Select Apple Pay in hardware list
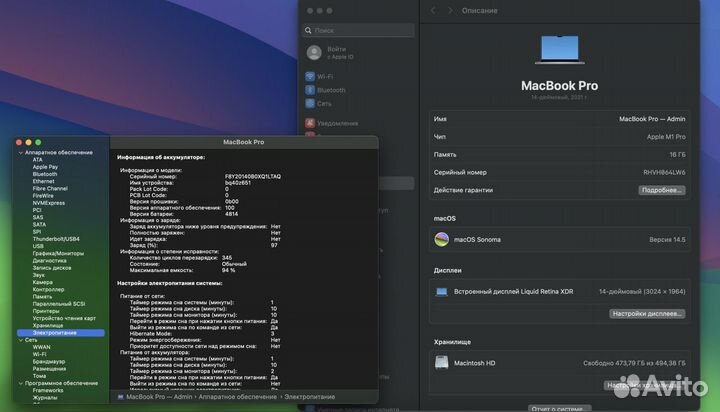The height and width of the screenshot is (412, 720). [45, 167]
